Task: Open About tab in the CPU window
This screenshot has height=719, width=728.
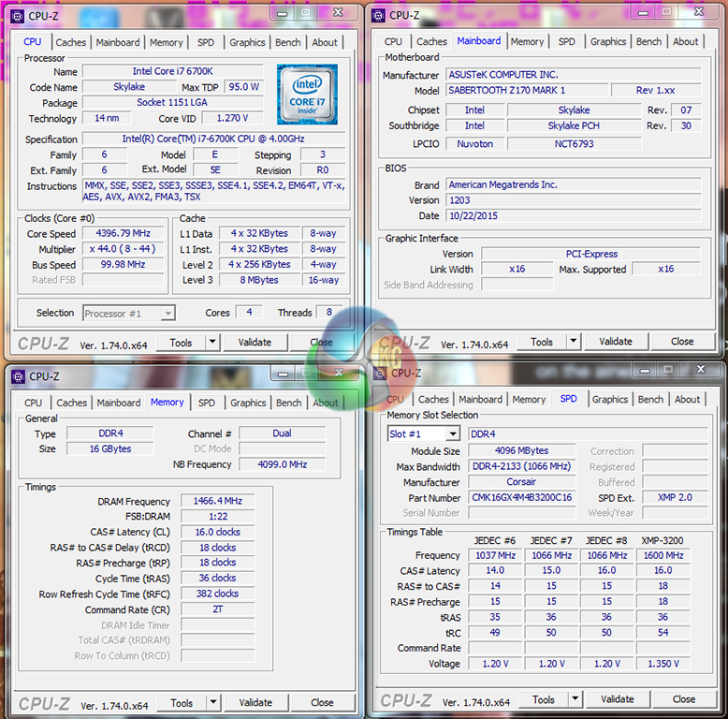Action: [325, 42]
